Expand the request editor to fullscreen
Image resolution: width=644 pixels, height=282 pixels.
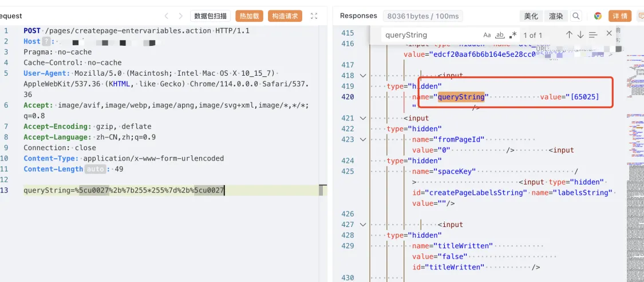pyautogui.click(x=314, y=16)
